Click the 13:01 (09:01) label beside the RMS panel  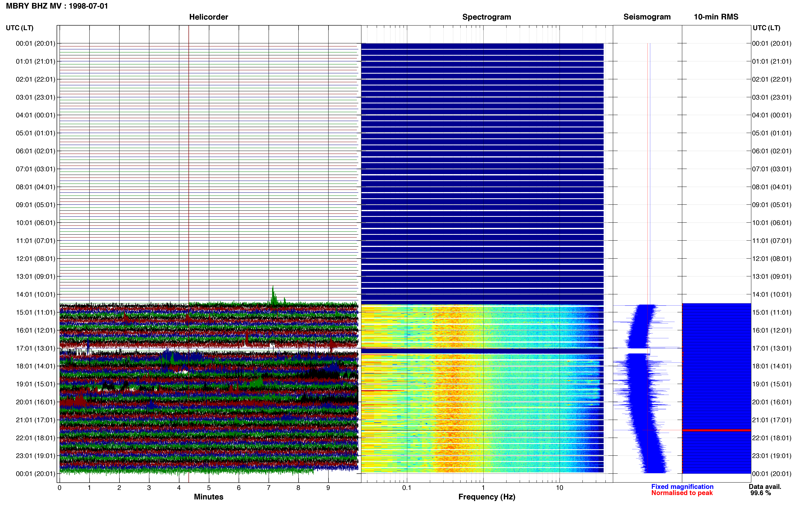[x=772, y=277]
